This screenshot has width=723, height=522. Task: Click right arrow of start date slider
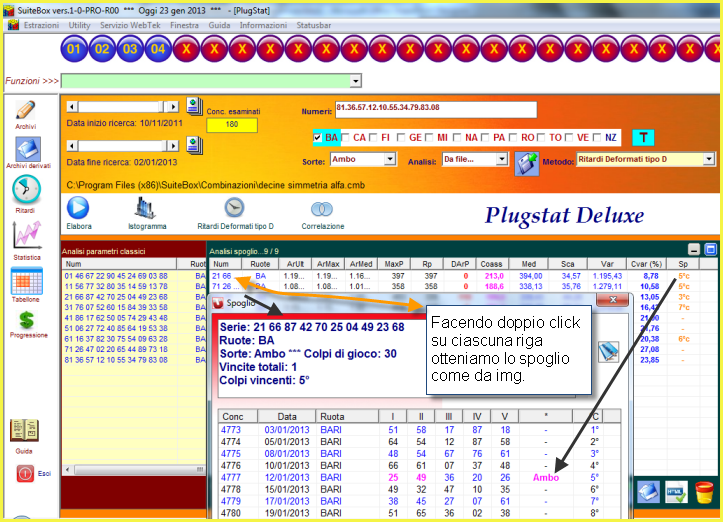(x=172, y=107)
